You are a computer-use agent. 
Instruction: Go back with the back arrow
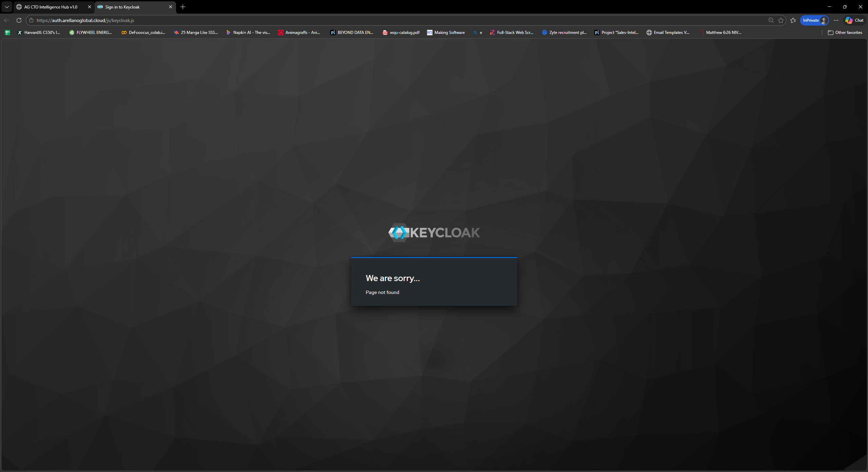(x=7, y=20)
